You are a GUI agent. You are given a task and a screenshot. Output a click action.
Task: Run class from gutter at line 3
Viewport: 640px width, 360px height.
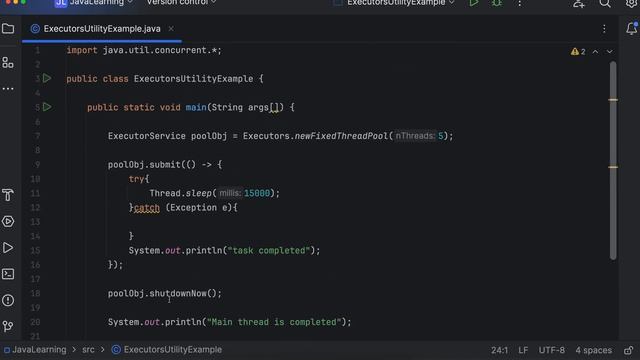[47, 78]
